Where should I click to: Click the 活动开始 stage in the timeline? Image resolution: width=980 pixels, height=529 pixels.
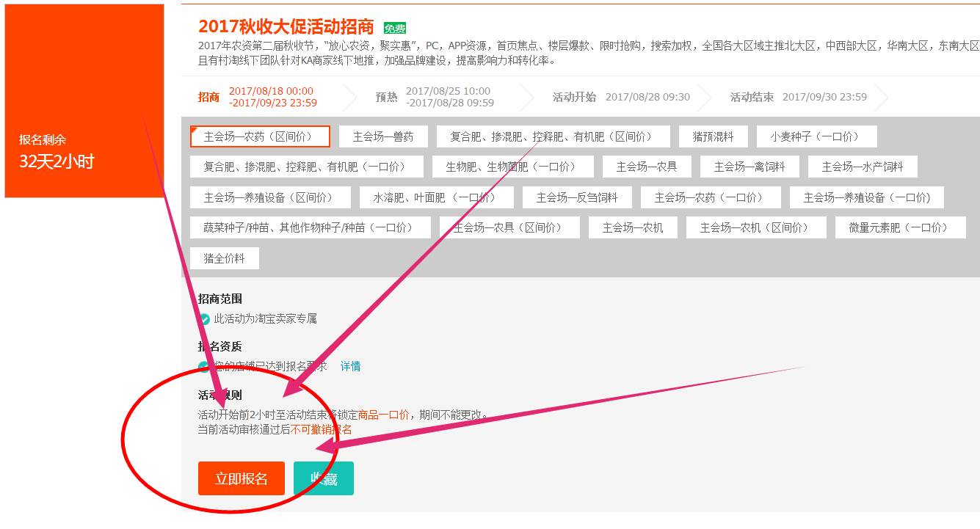click(x=572, y=96)
